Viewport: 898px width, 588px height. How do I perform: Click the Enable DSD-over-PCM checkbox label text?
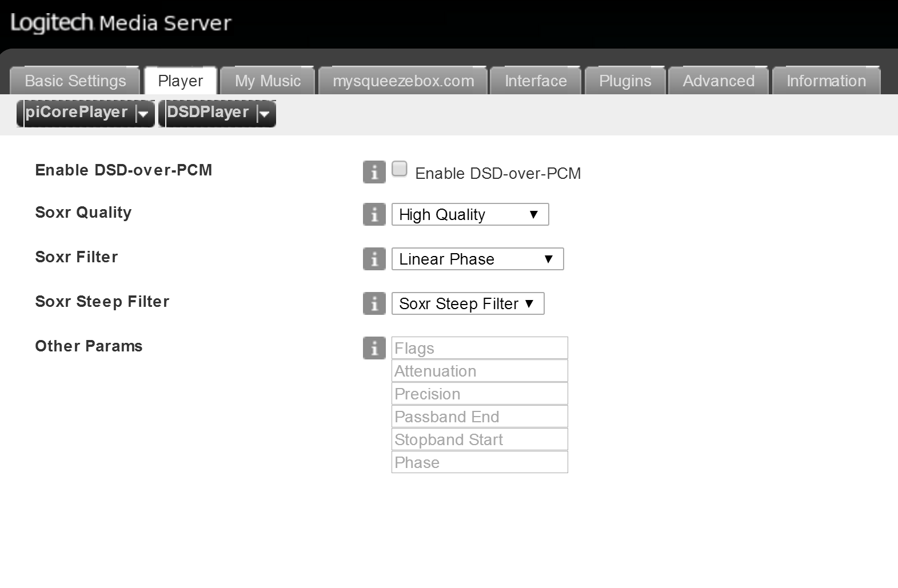click(498, 173)
